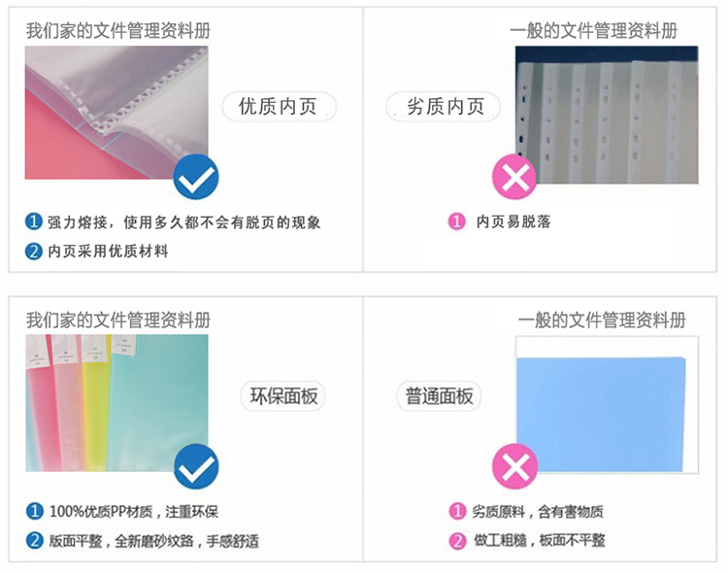Open the clear inner pages photo

pos(116,113)
